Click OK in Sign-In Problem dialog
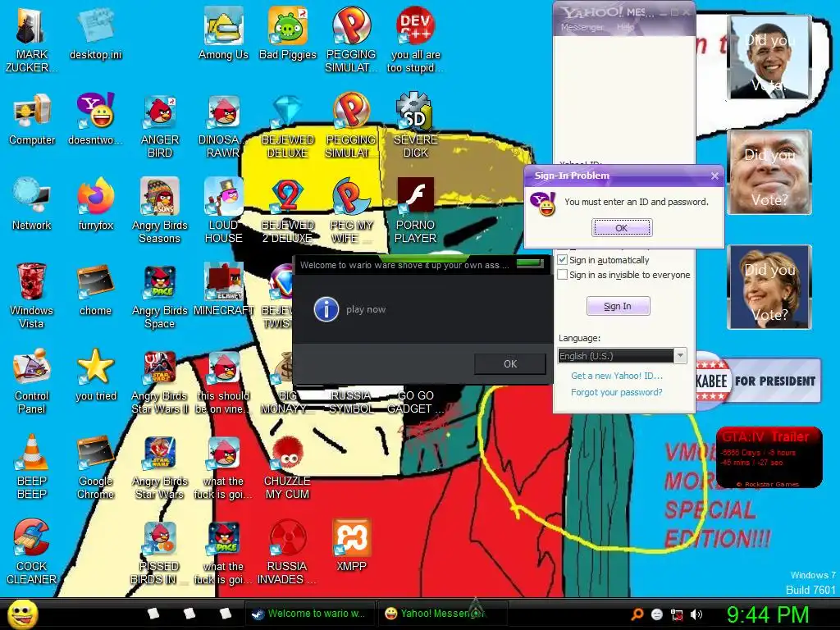Image resolution: width=840 pixels, height=630 pixels. 622,228
